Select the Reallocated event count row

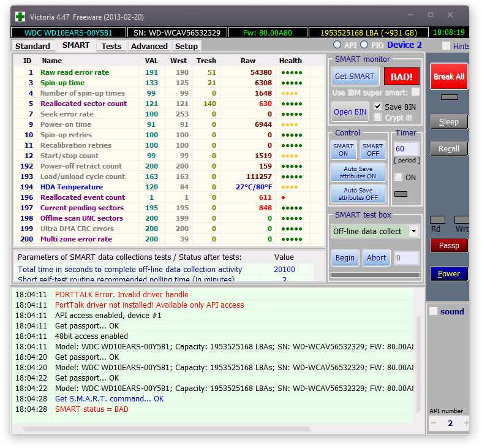tap(169, 197)
